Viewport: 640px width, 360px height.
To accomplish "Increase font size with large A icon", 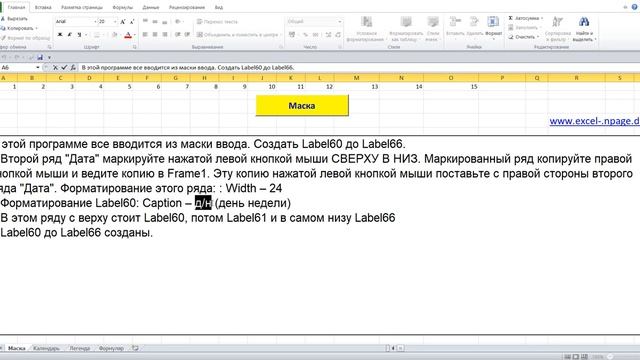I will click(x=123, y=22).
